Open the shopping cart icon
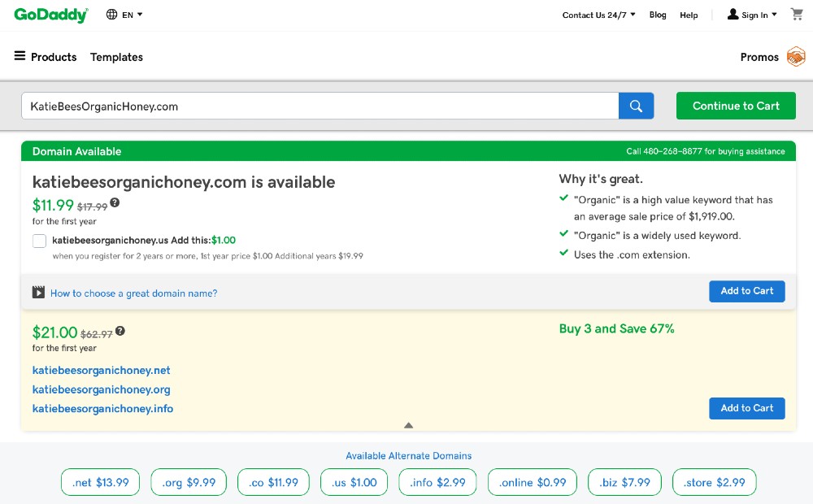The width and height of the screenshot is (813, 504). (x=797, y=14)
